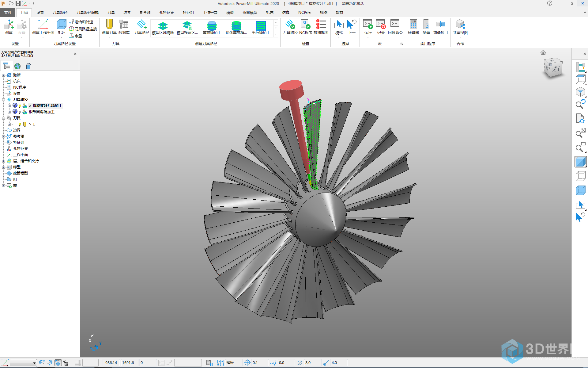
Task: Toggle the tool lock icon in status bar
Action: [x=66, y=363]
